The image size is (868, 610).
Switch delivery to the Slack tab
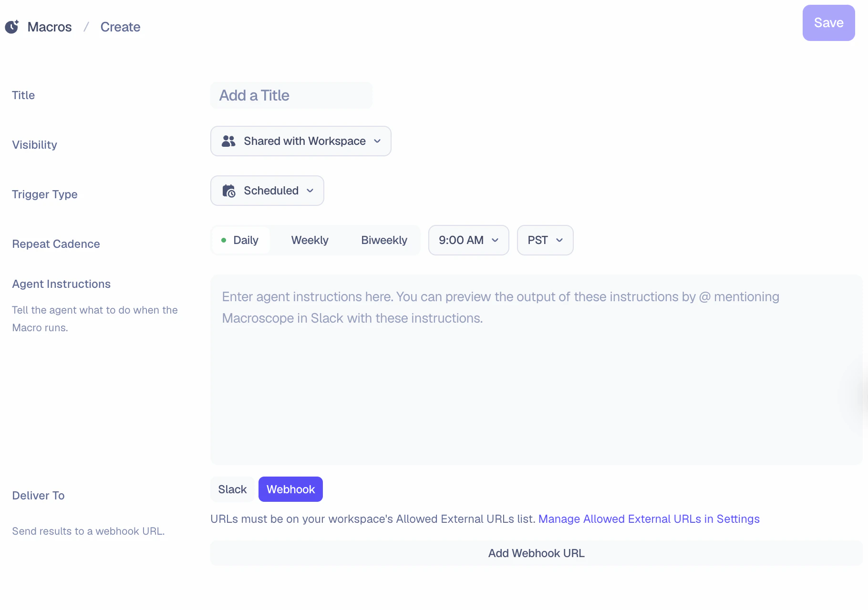232,489
